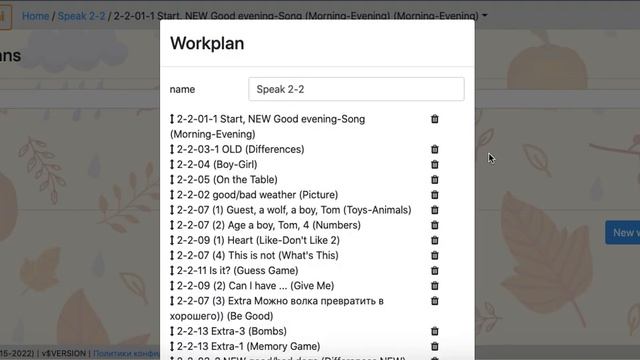Delete the 2-2-11 Is it? (Guess Game) item
This screenshot has height=360, width=640.
click(x=435, y=270)
